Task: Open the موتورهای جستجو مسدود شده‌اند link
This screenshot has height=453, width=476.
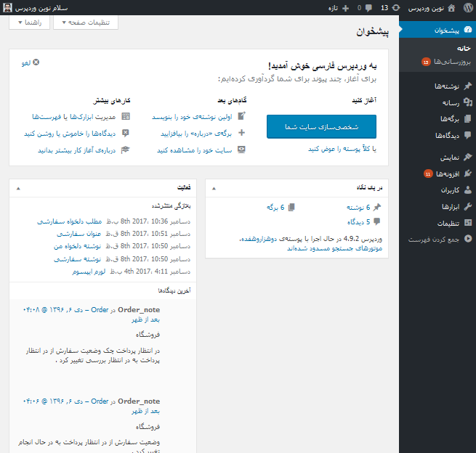Action: pyautogui.click(x=334, y=248)
